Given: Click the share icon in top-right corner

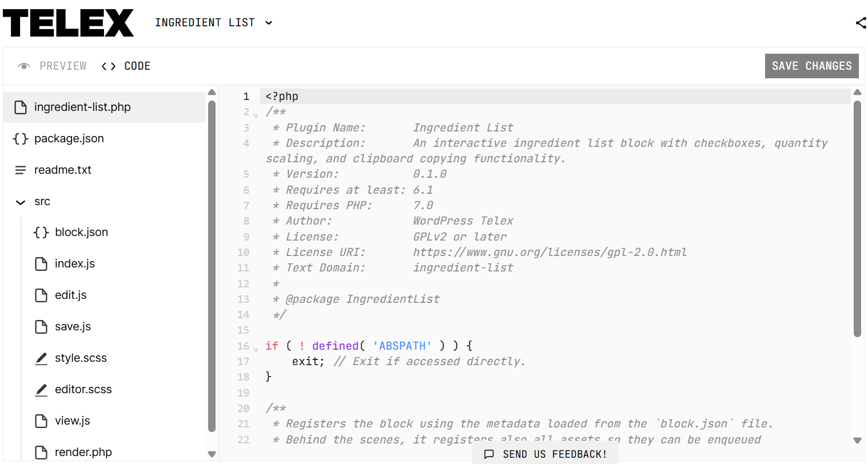Looking at the screenshot, I should pyautogui.click(x=861, y=23).
